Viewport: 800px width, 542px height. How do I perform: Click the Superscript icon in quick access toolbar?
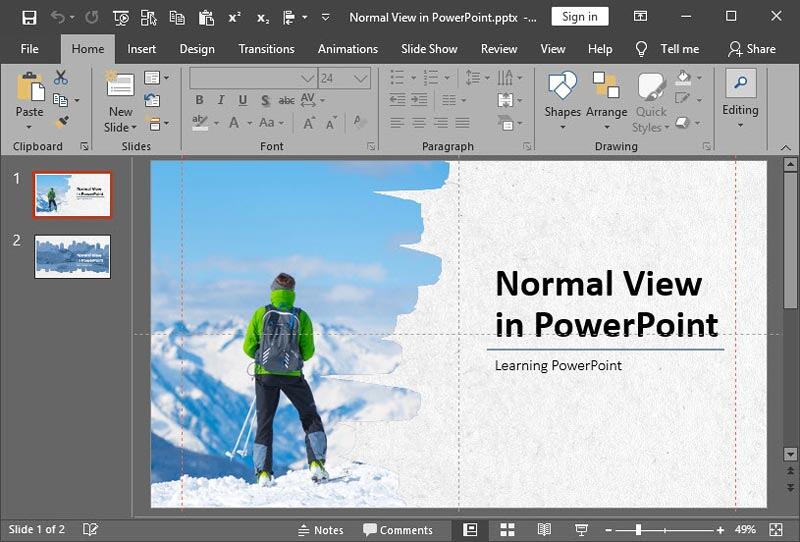tap(234, 18)
